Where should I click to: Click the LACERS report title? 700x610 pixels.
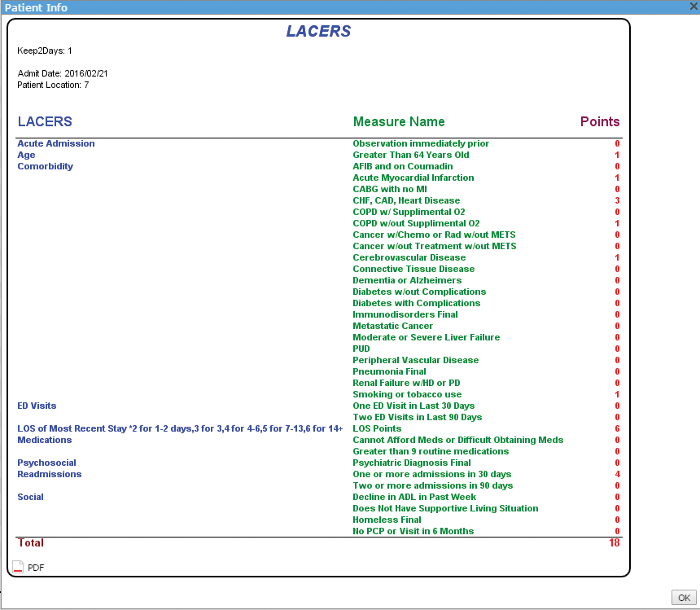(x=318, y=32)
